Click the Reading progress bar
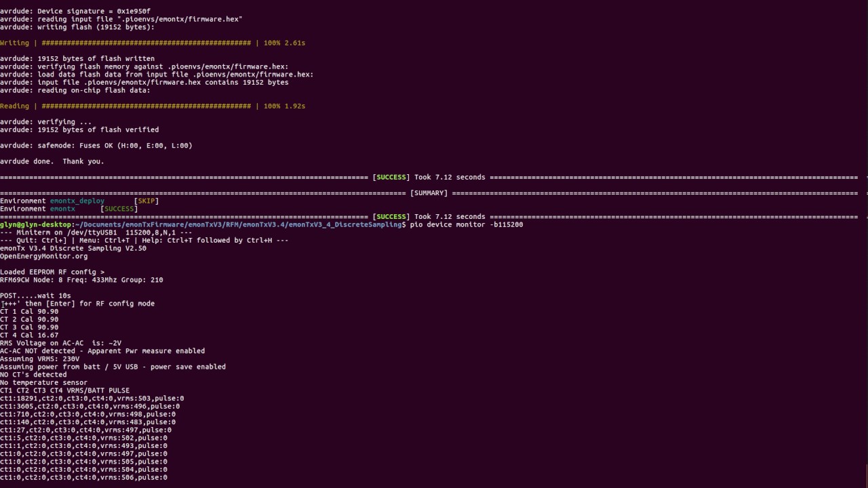The width and height of the screenshot is (868, 488). tap(146, 106)
